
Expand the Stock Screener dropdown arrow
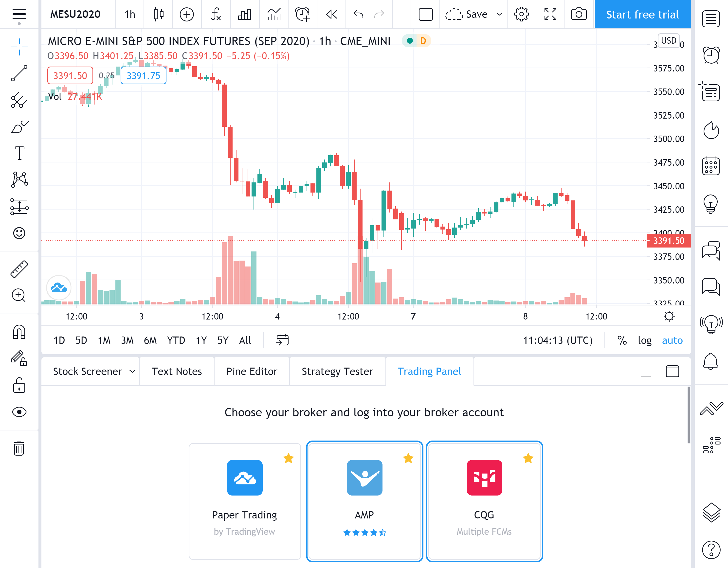(x=132, y=372)
